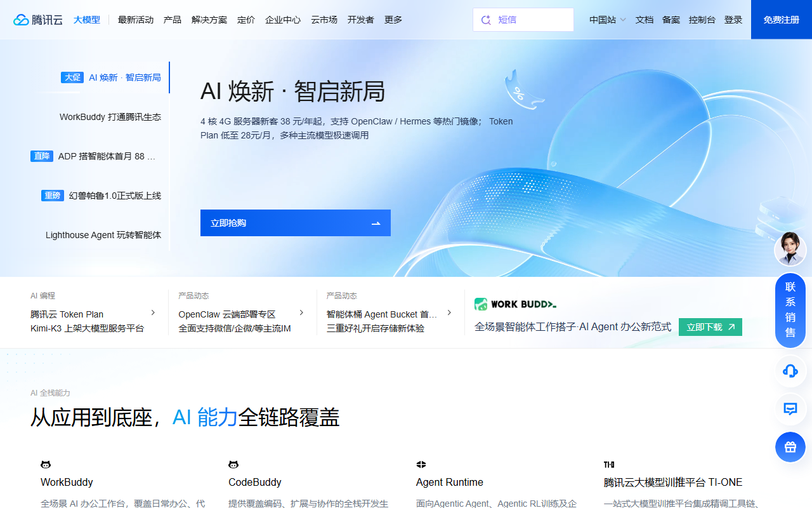Click the Agent Runtime icon
This screenshot has height=508, width=812.
421,465
